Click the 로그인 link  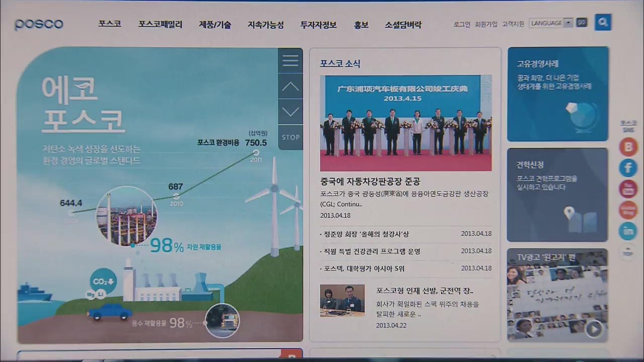point(462,24)
